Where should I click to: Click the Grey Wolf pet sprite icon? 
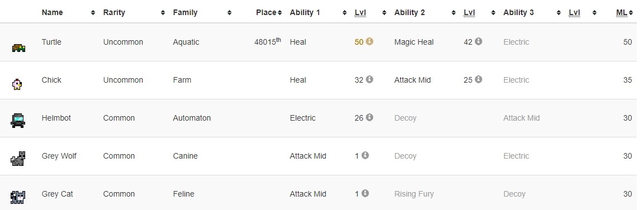coord(18,158)
